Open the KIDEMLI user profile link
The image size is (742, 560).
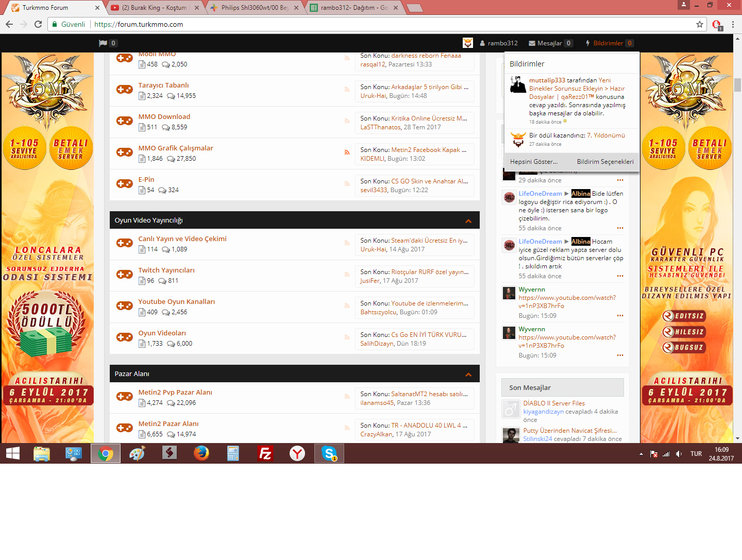coord(372,159)
